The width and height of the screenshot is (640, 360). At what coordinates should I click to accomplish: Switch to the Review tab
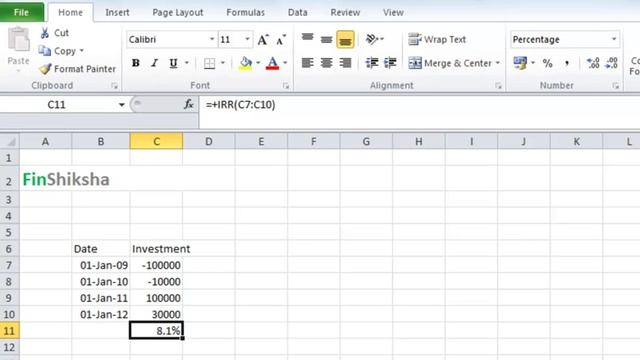[345, 13]
